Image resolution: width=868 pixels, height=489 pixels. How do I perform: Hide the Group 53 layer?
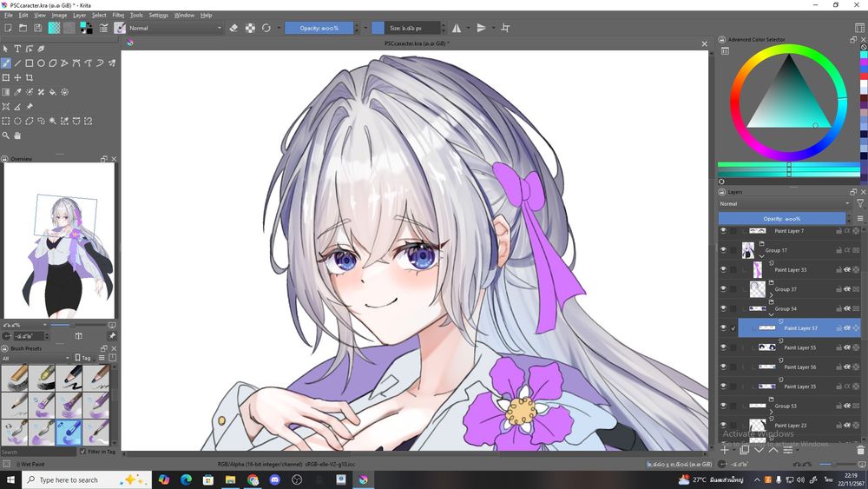(723, 406)
